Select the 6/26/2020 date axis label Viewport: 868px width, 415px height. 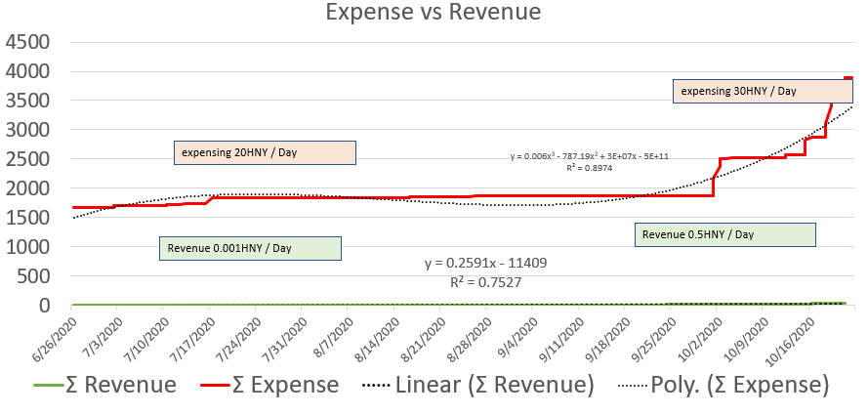click(54, 334)
